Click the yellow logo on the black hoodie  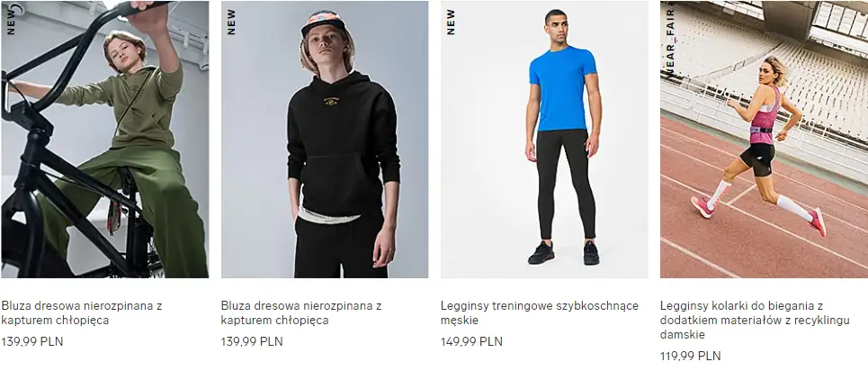coord(332,102)
